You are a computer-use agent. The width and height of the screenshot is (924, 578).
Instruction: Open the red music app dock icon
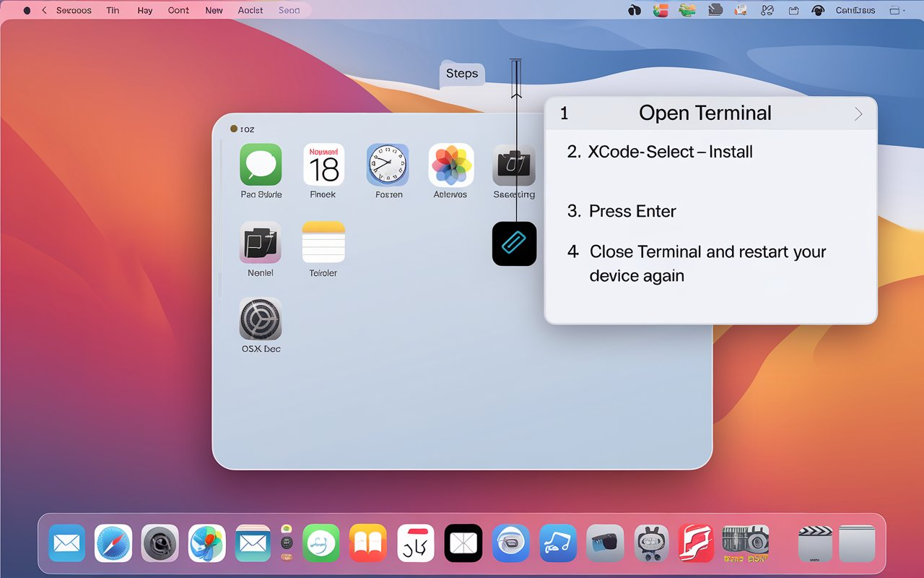point(696,543)
